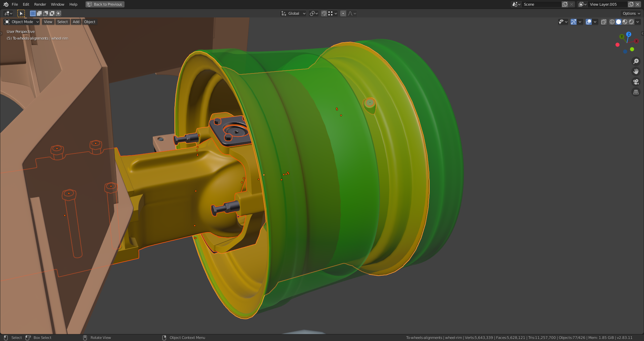Toggle the viewport gizmos display
The image size is (644, 341).
[x=574, y=22]
